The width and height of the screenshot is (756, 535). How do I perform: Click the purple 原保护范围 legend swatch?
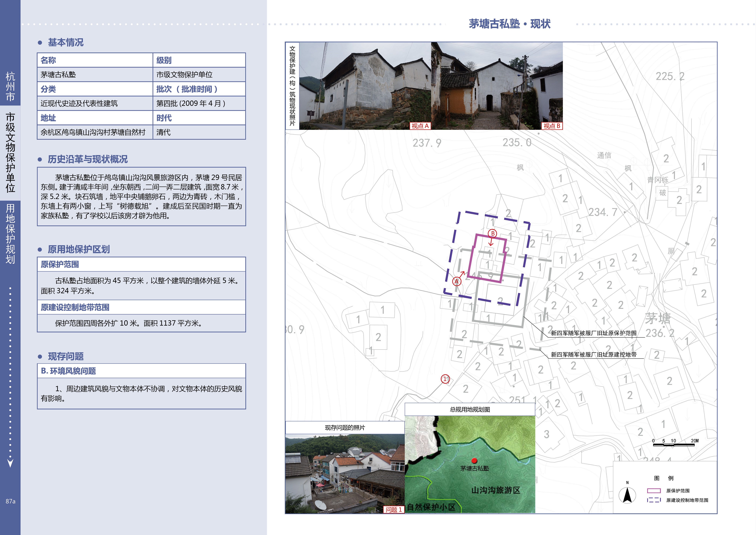(x=654, y=491)
